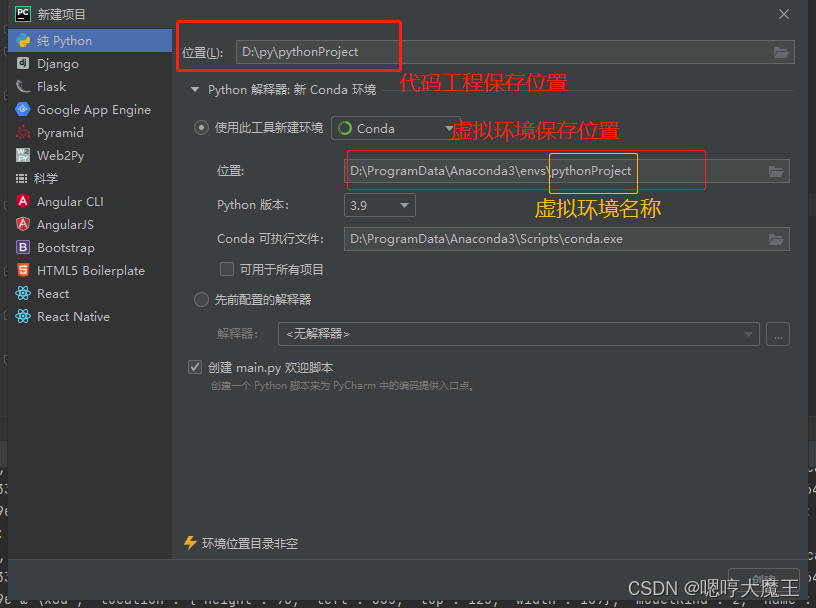Click the lightning warning icon at bottom
The height and width of the screenshot is (608, 816).
[x=190, y=543]
